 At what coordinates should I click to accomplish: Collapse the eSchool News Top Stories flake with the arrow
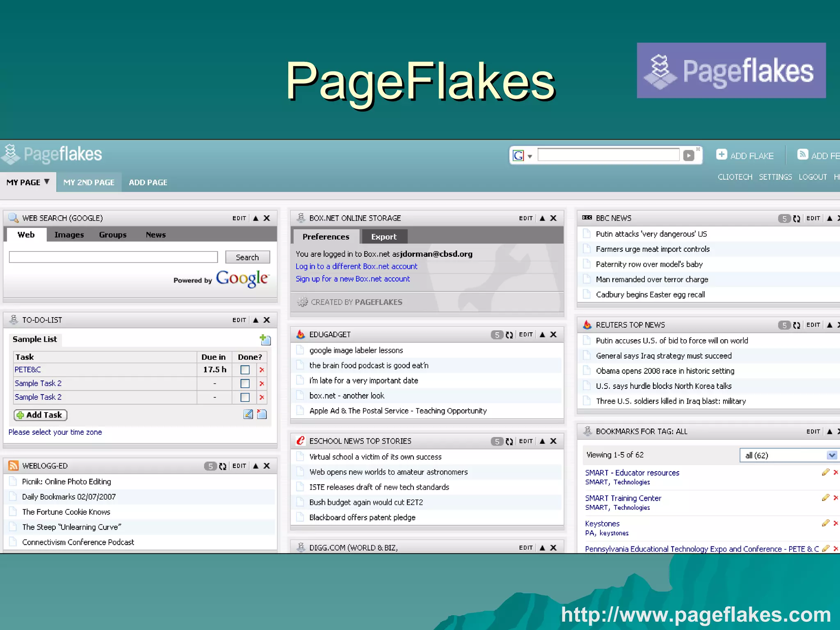pyautogui.click(x=542, y=441)
